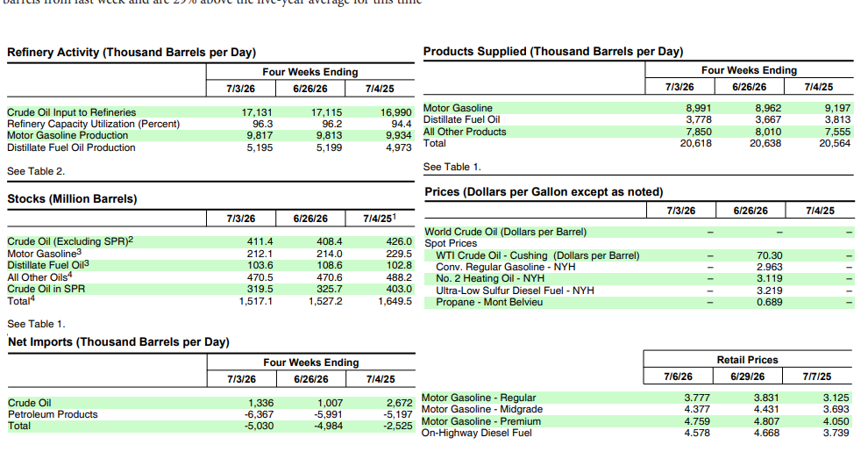The width and height of the screenshot is (868, 452).
Task: Click the Four Weeks Ending header in Net Imports
Action: [311, 362]
